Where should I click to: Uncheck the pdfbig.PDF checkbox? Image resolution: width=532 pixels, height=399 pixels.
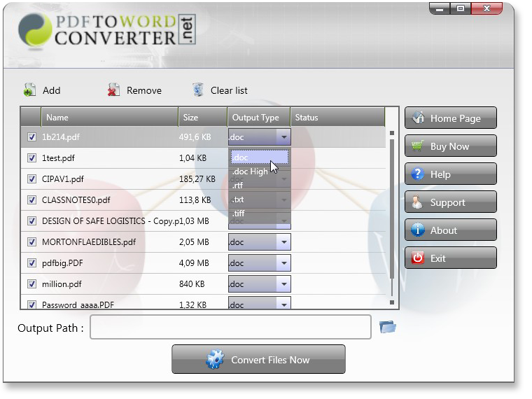pos(31,263)
